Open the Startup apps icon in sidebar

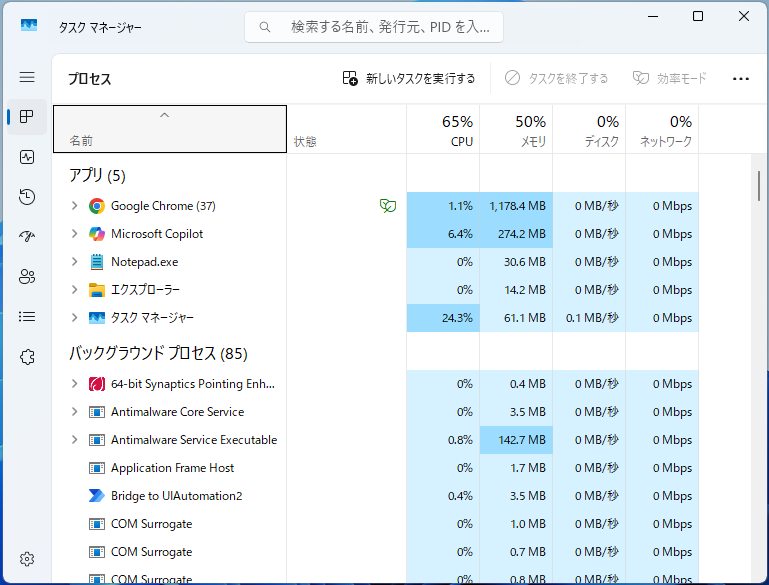click(27, 237)
